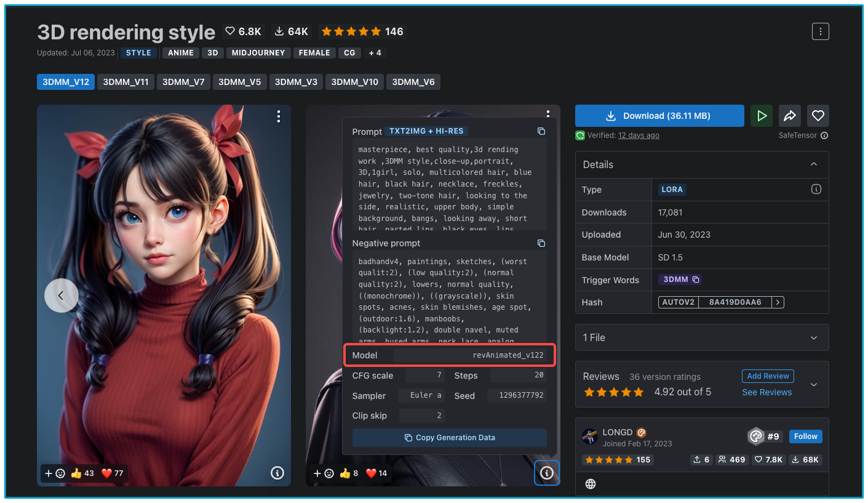Click the heart favorite button beside share
The width and height of the screenshot is (868, 503).
click(x=818, y=116)
